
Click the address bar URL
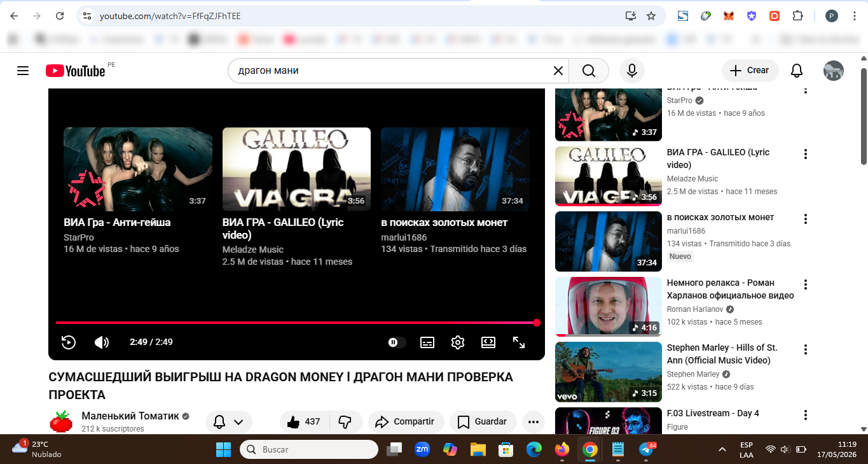click(170, 16)
